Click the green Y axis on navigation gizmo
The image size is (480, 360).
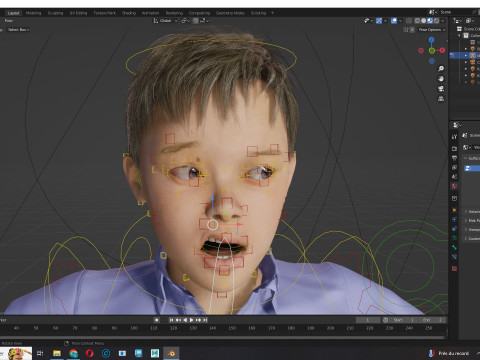click(432, 51)
